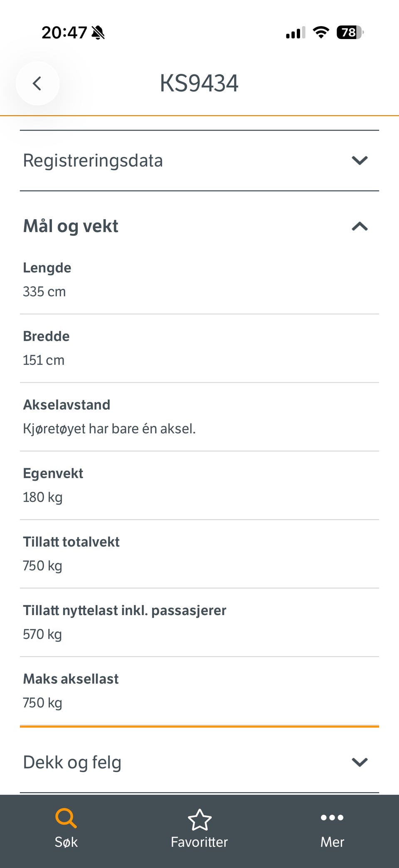Tap the Dekk og felg heading
The height and width of the screenshot is (868, 399).
pyautogui.click(x=72, y=762)
